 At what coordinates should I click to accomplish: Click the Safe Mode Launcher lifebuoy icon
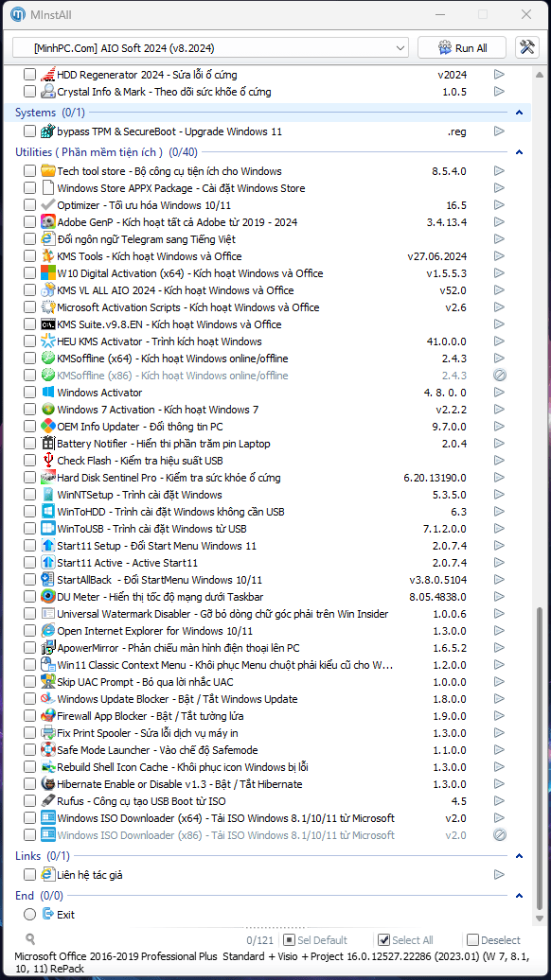click(x=48, y=750)
